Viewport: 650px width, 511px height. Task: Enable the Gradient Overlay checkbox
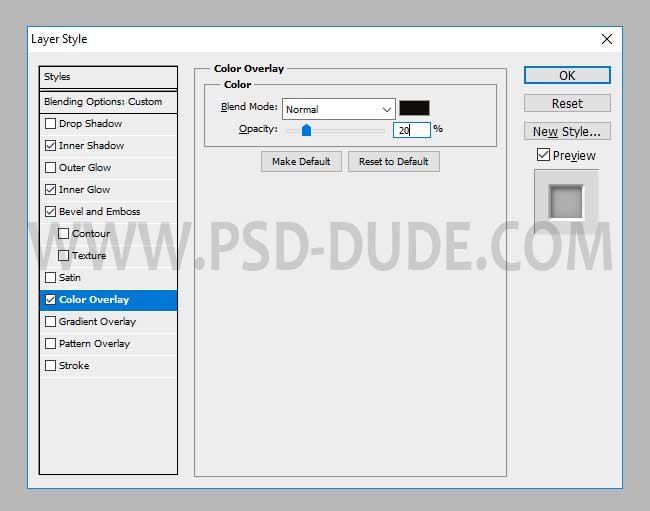[x=51, y=322]
